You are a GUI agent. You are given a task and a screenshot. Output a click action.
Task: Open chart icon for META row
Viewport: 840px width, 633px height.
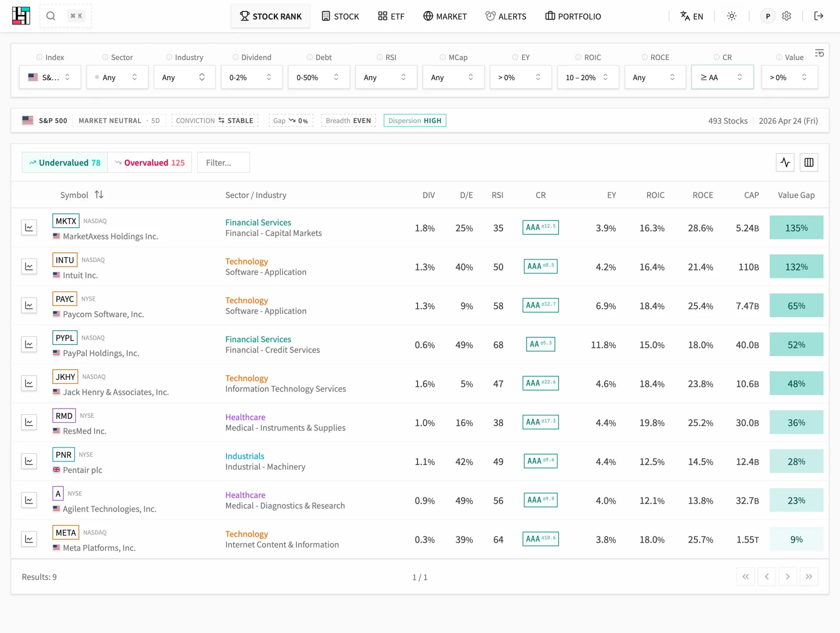pyautogui.click(x=29, y=539)
